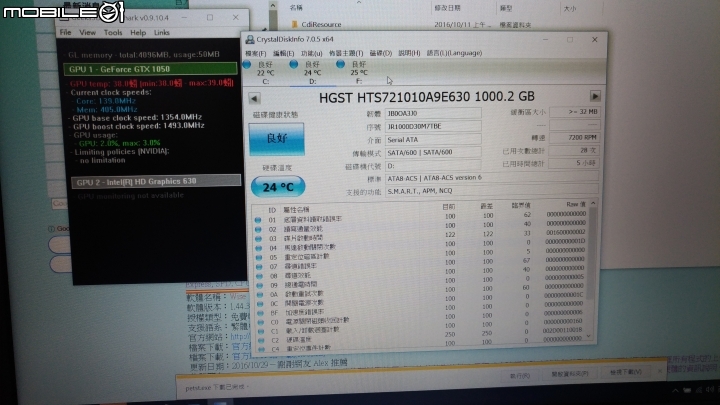Viewport: 720px width, 405px height.
Task: Click status dot of attribute ID C1
Action: pos(261,331)
